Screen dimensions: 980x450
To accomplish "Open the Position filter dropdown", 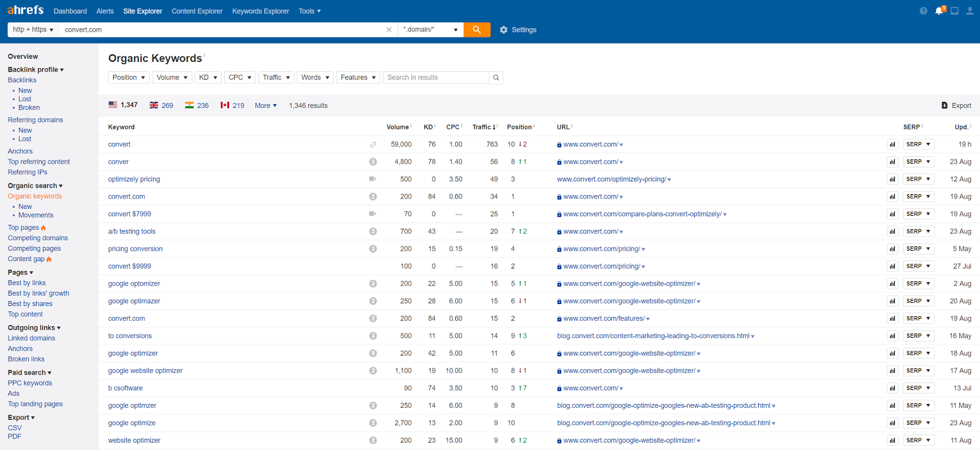I will click(x=129, y=77).
